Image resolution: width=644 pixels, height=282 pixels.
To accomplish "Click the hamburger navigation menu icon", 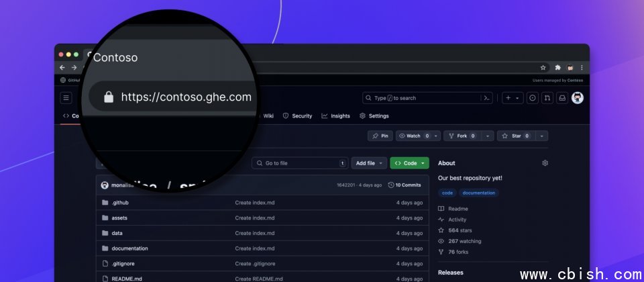I will click(66, 98).
